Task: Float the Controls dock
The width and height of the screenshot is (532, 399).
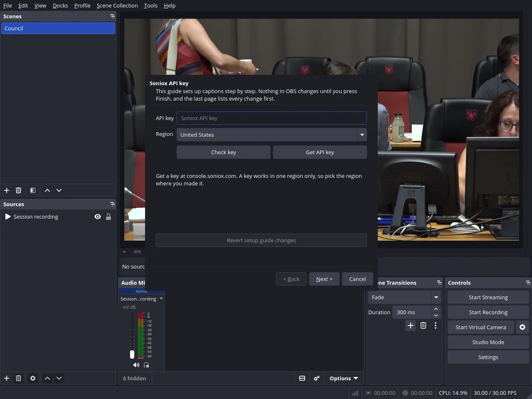Action: click(x=528, y=283)
